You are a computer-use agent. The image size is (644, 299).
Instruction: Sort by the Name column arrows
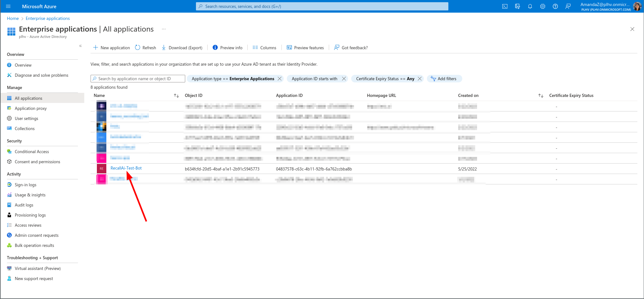176,96
